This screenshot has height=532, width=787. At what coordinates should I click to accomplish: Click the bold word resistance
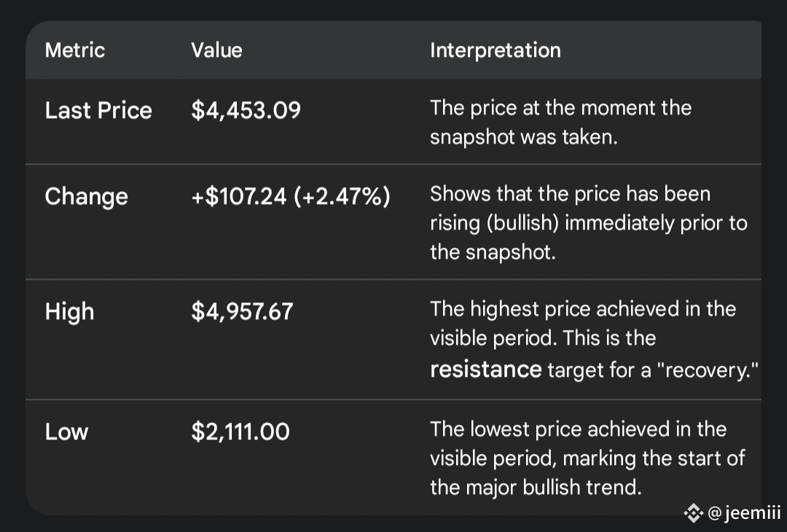click(485, 370)
